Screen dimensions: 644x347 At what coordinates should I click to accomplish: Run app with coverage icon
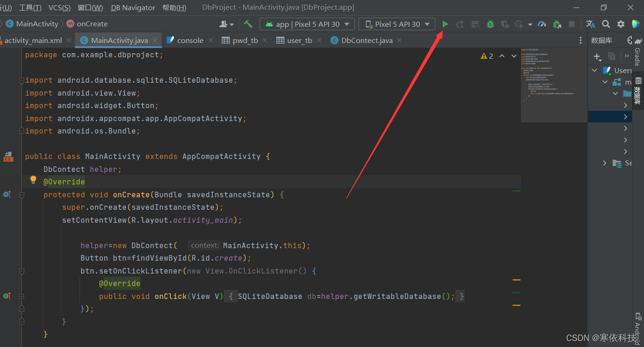click(x=505, y=24)
